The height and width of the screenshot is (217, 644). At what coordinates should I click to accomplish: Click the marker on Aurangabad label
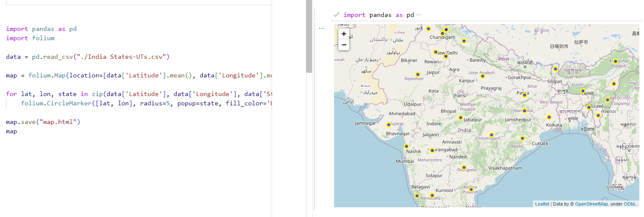(x=432, y=150)
